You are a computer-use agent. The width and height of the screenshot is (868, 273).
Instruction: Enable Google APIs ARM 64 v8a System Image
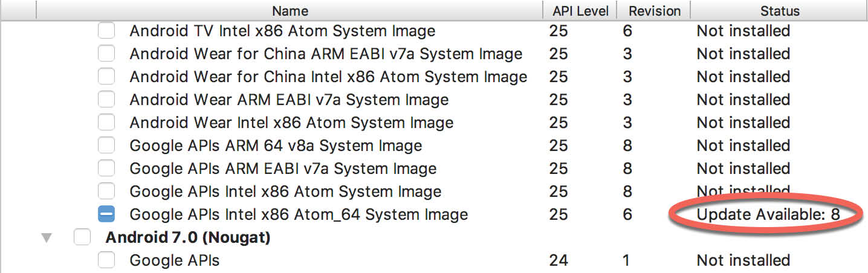(106, 146)
